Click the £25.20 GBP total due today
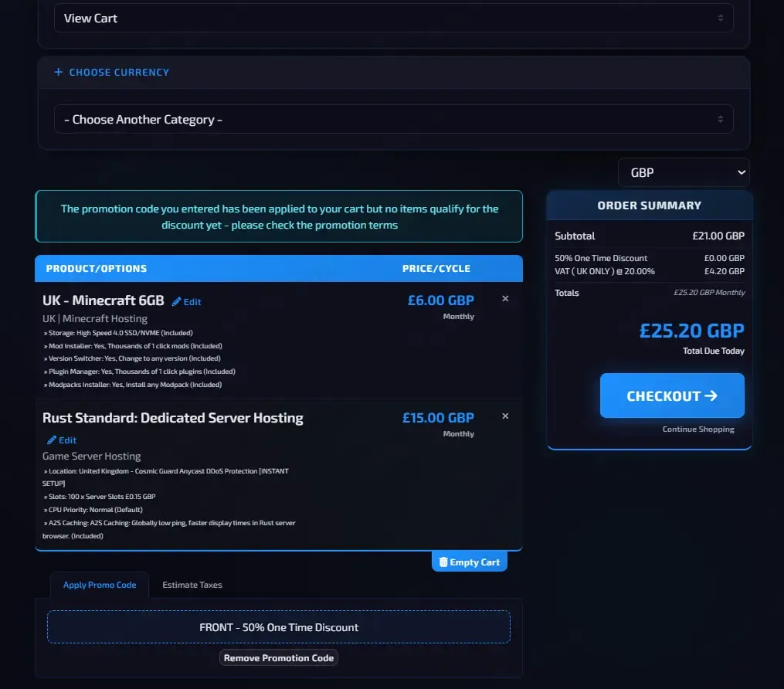 point(691,331)
